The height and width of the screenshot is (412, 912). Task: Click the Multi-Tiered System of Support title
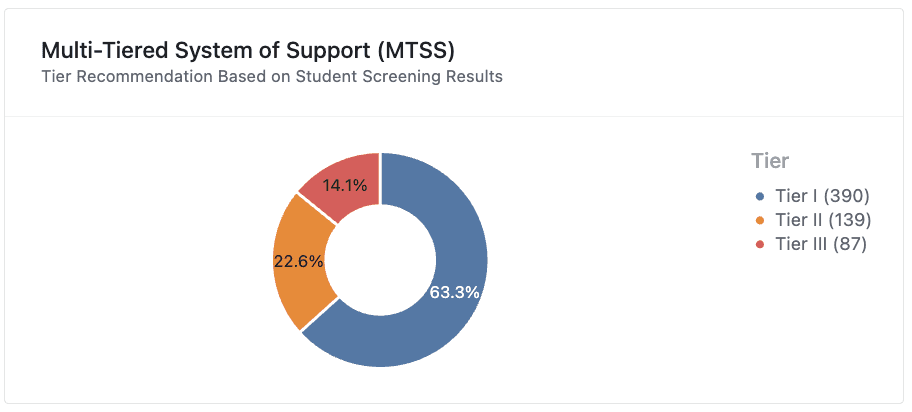pos(248,51)
